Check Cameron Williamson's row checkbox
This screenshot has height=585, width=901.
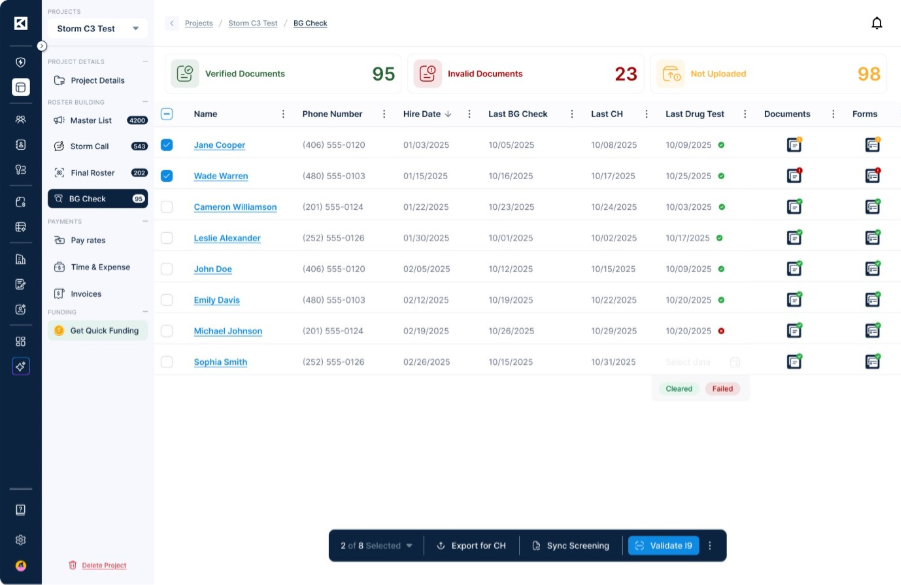pyautogui.click(x=167, y=207)
